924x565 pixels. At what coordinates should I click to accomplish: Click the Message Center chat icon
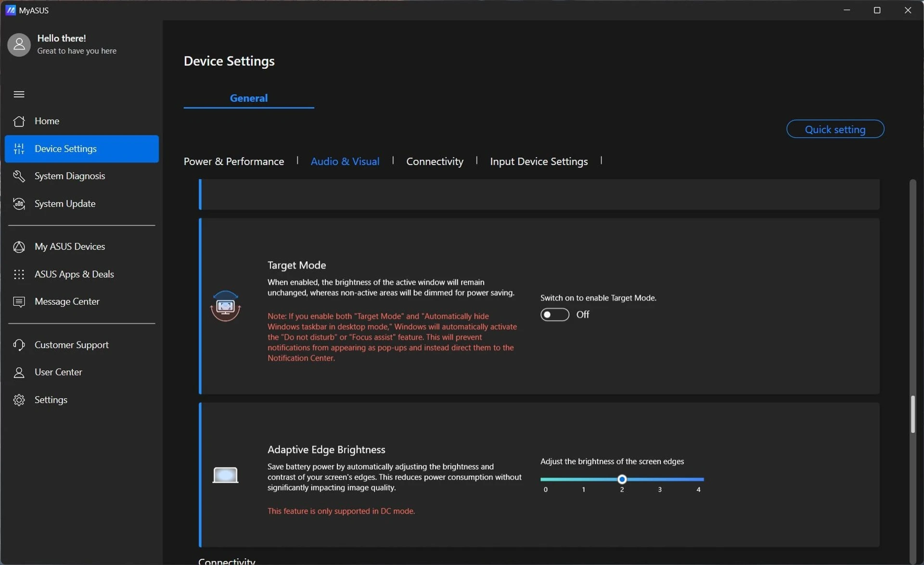click(x=19, y=302)
